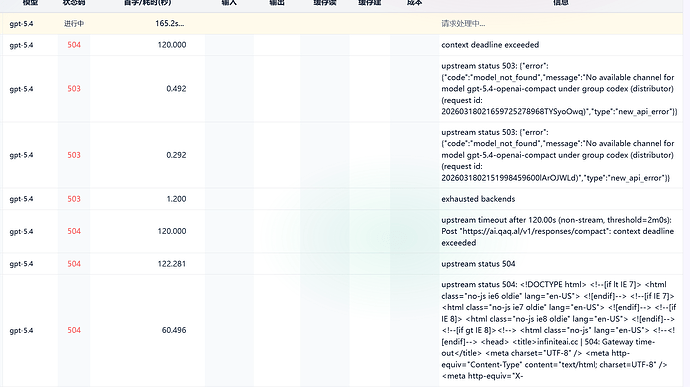Click the 'upstream status 504' short message
690x387 pixels.
478,264
